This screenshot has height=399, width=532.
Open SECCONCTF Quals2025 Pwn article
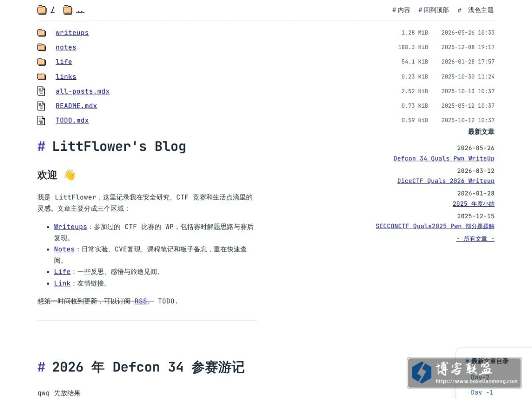[x=435, y=226]
